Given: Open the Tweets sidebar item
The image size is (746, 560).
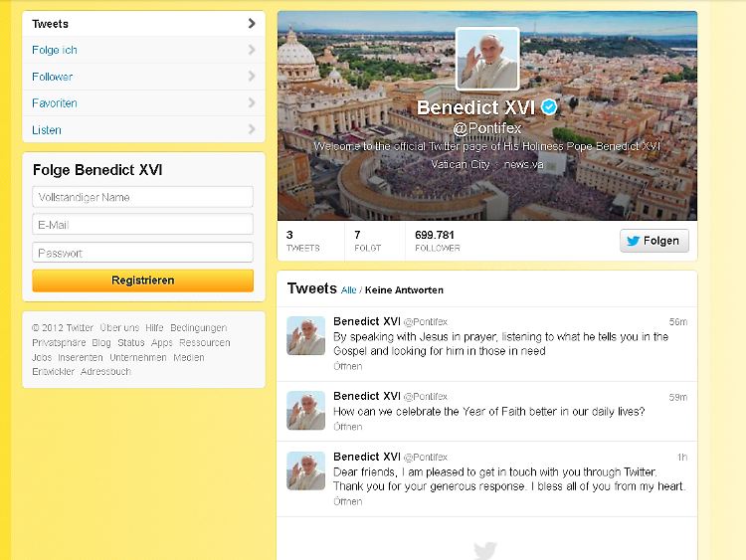Looking at the screenshot, I should click(143, 23).
